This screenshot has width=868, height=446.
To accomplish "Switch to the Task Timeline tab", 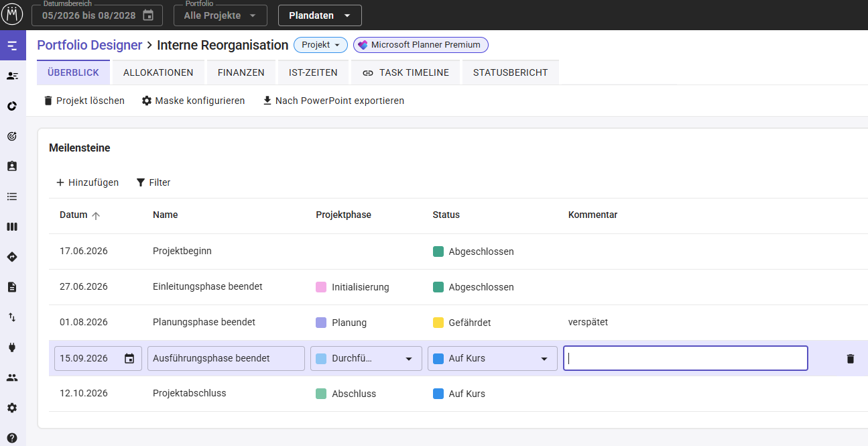I will 406,72.
